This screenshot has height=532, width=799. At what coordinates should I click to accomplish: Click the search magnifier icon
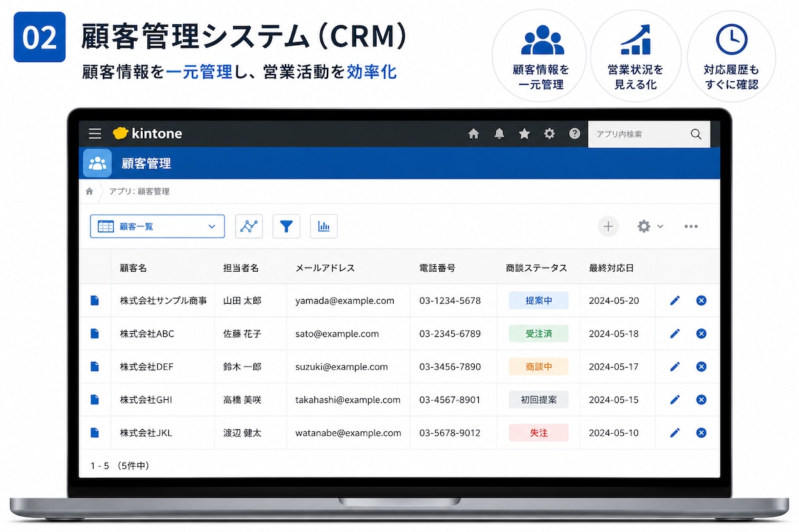(x=696, y=134)
